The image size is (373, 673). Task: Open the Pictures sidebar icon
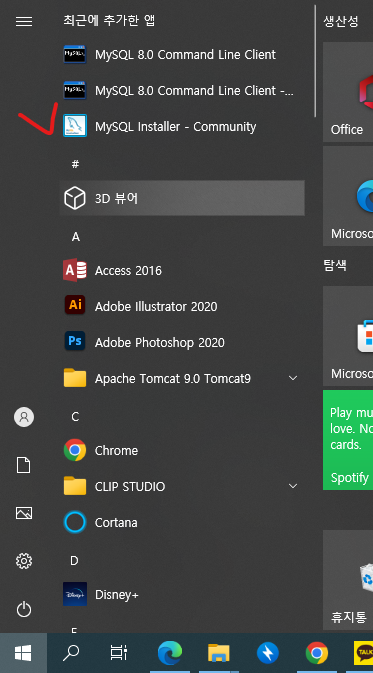pyautogui.click(x=24, y=513)
